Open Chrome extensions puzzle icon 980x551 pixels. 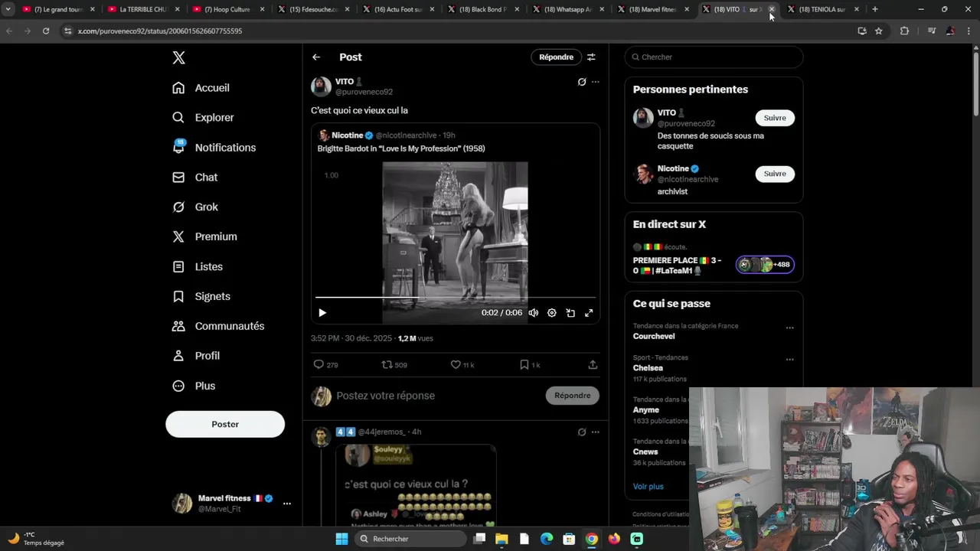click(x=904, y=31)
